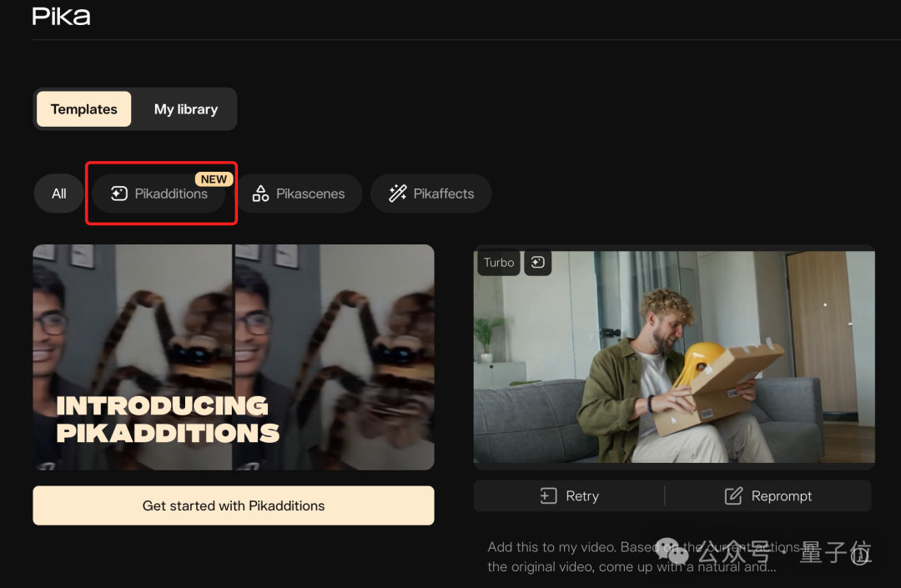Click the Reprompt button
Screen dimensions: 901x588
click(768, 495)
